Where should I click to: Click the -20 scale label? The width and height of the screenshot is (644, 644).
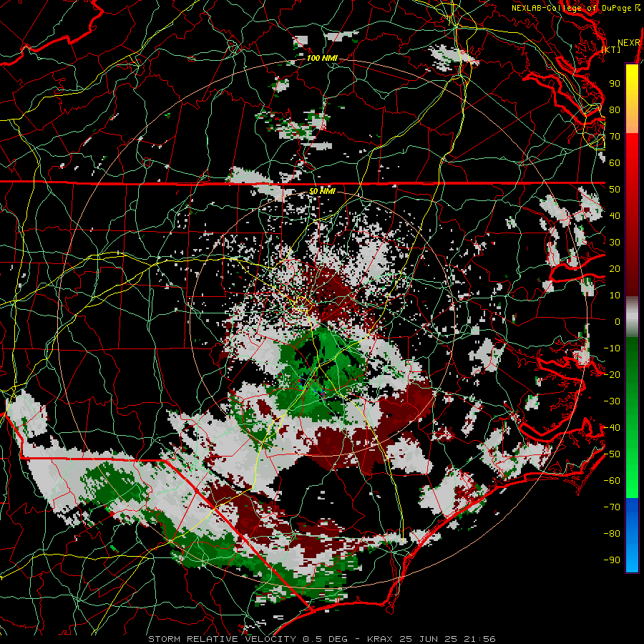click(x=612, y=374)
